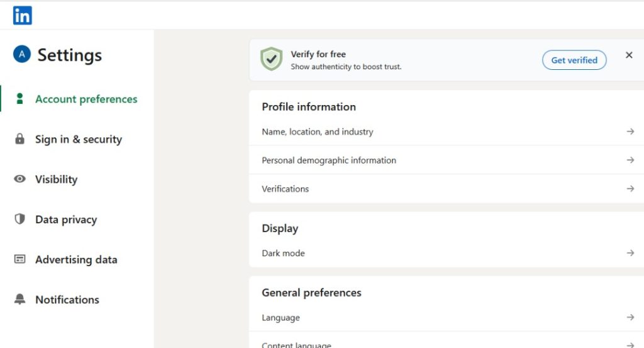Click the green verification shield badge

(x=271, y=60)
